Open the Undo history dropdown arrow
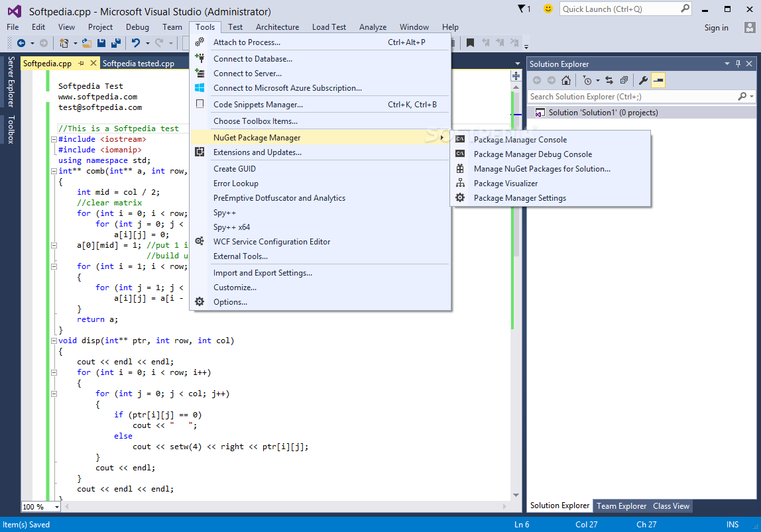The width and height of the screenshot is (761, 532). tap(148, 43)
